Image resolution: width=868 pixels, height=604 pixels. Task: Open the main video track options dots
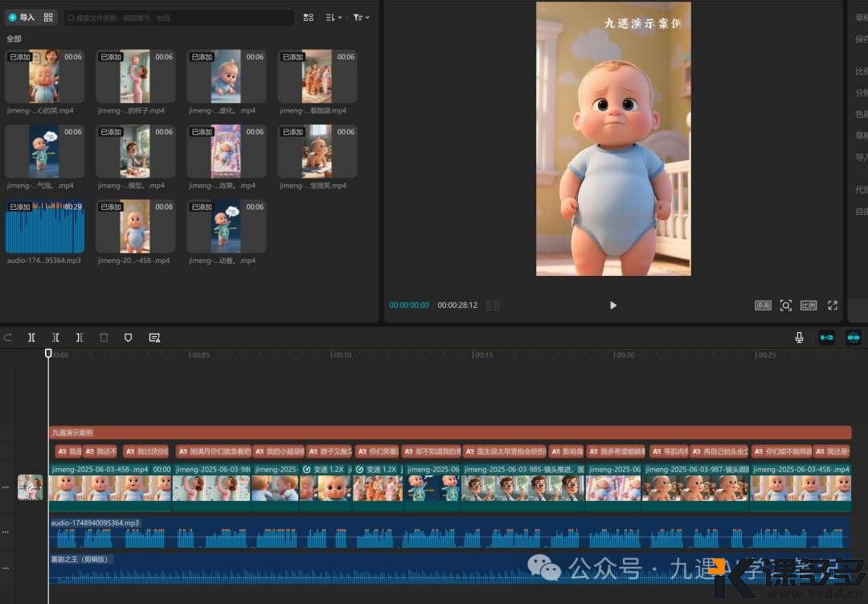pos(6,487)
